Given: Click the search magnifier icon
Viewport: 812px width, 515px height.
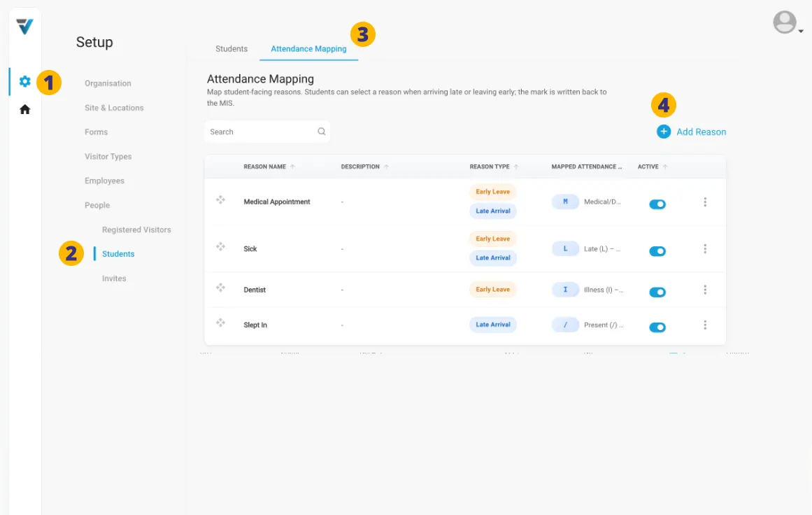Looking at the screenshot, I should (x=322, y=132).
